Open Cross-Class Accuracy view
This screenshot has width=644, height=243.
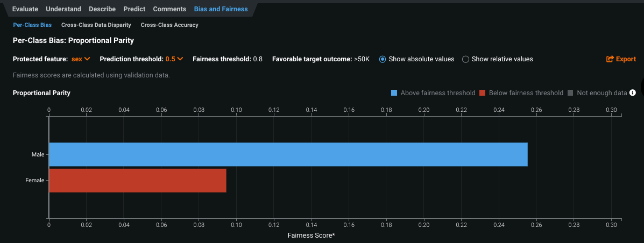point(169,25)
